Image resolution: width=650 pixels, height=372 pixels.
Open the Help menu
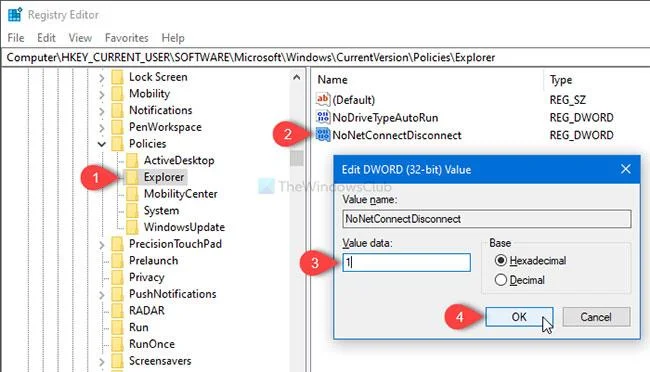coord(173,38)
